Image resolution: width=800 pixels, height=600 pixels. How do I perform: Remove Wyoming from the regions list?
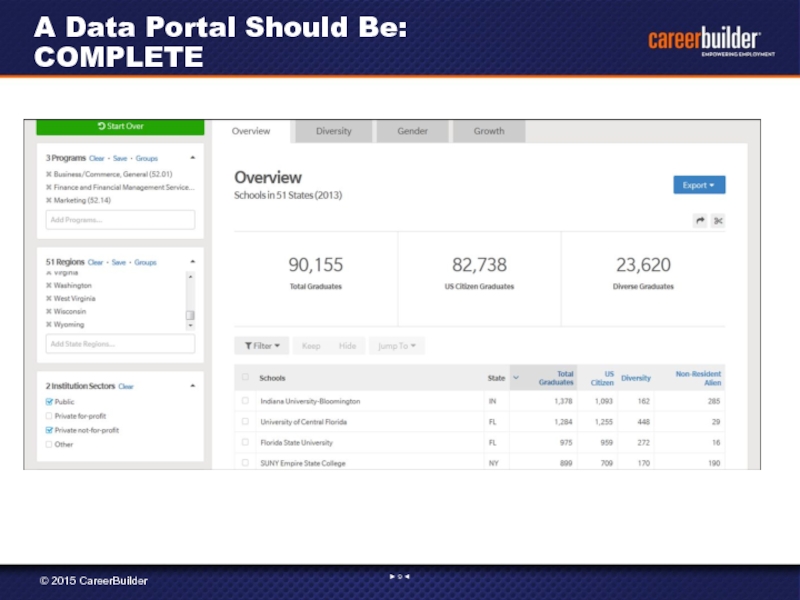[x=49, y=324]
